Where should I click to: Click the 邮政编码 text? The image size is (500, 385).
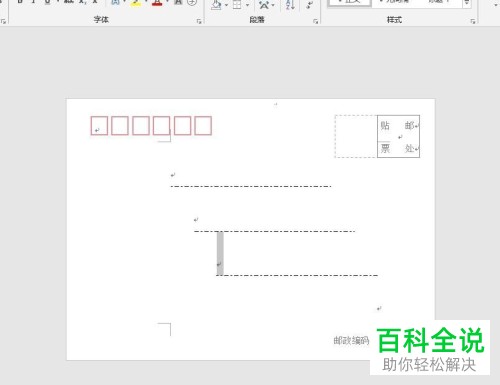pos(351,341)
